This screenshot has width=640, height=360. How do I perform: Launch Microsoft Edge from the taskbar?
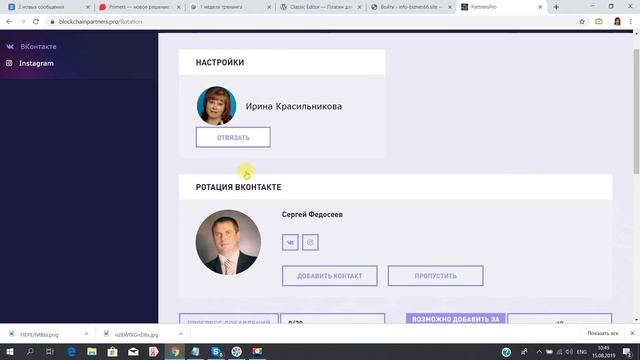click(71, 351)
